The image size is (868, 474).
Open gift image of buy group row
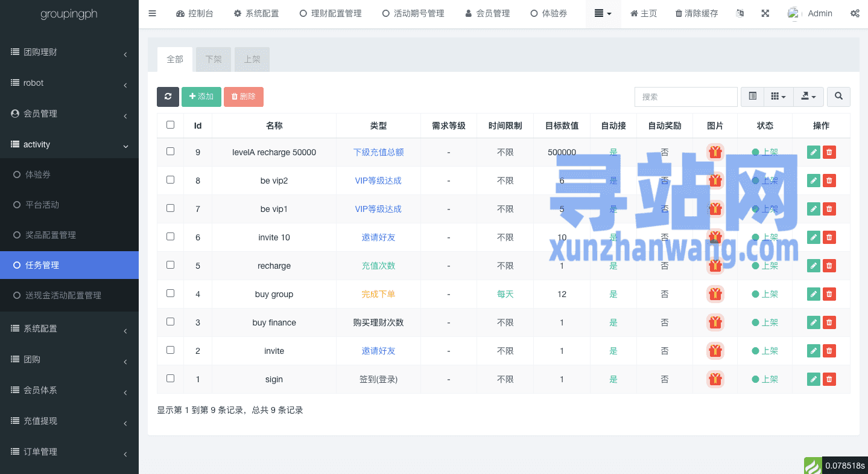715,294
